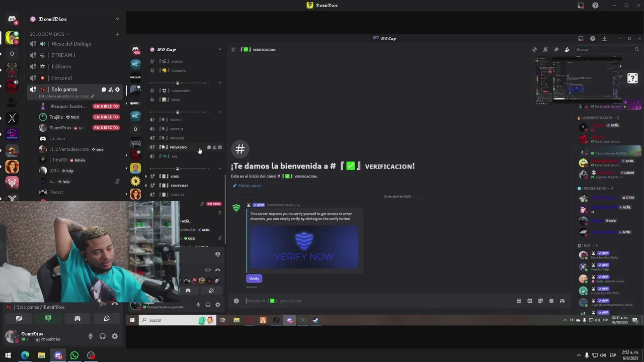The height and width of the screenshot is (362, 644).
Task: Join the STREAM ! voice channel
Action: click(x=75, y=55)
